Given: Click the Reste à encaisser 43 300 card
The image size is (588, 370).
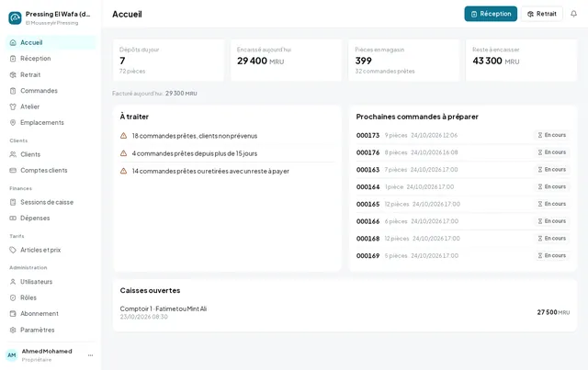Looking at the screenshot, I should click(521, 60).
